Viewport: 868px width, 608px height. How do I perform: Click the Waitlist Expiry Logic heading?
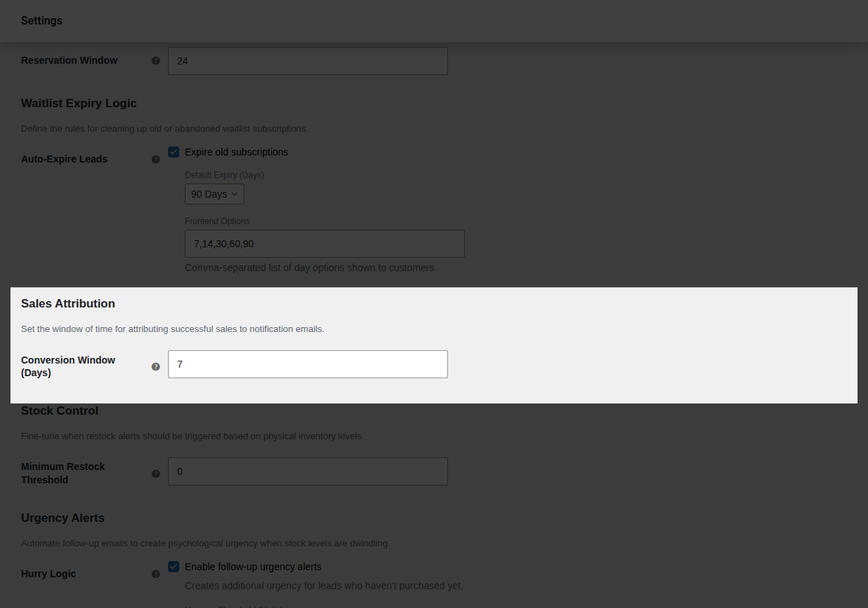pyautogui.click(x=78, y=103)
